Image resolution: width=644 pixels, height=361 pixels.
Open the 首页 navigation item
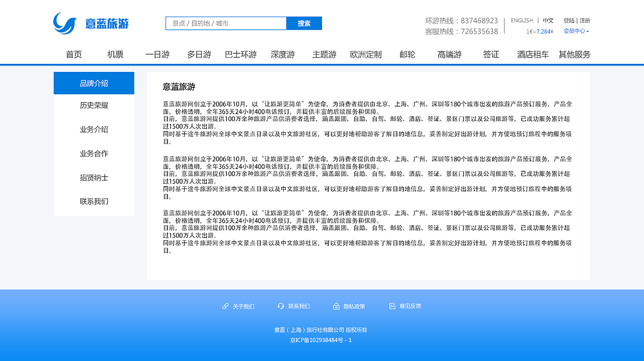click(74, 54)
